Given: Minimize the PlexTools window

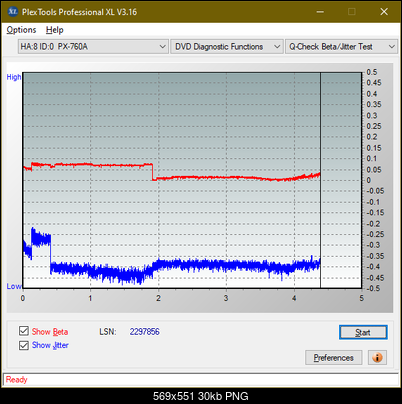Looking at the screenshot, I should tap(320, 12).
